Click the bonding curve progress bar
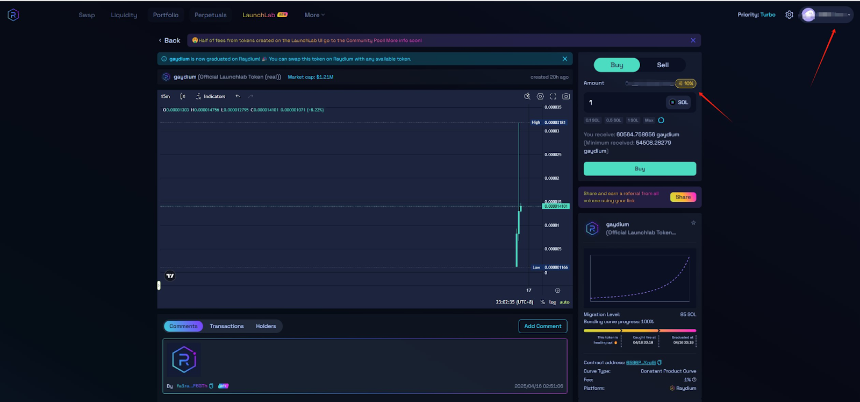This screenshot has height=402, width=860. (640, 331)
